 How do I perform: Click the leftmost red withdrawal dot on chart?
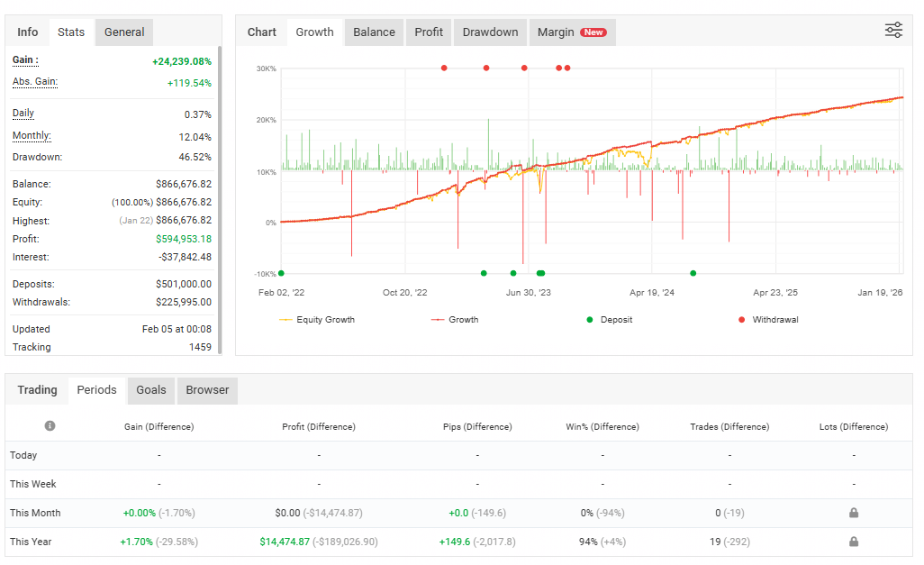point(444,68)
